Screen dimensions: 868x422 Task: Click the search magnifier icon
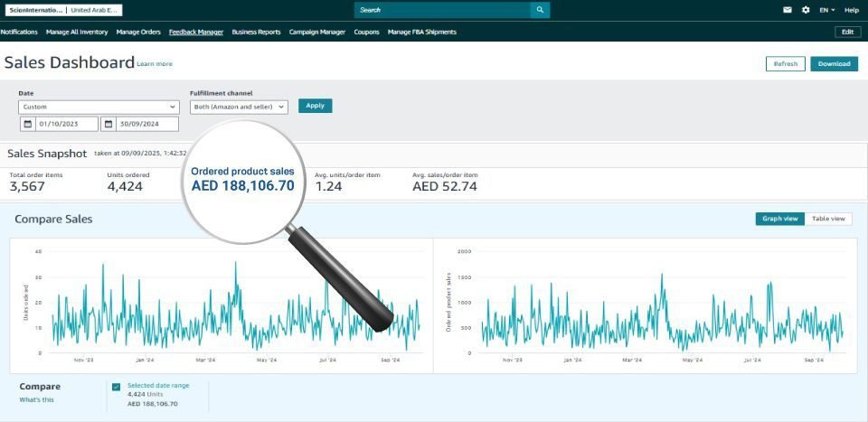tap(540, 10)
